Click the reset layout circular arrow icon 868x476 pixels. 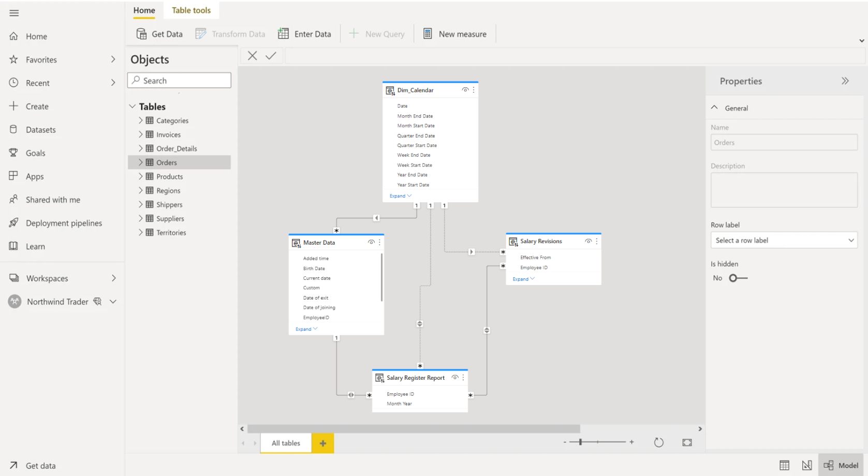[658, 442]
